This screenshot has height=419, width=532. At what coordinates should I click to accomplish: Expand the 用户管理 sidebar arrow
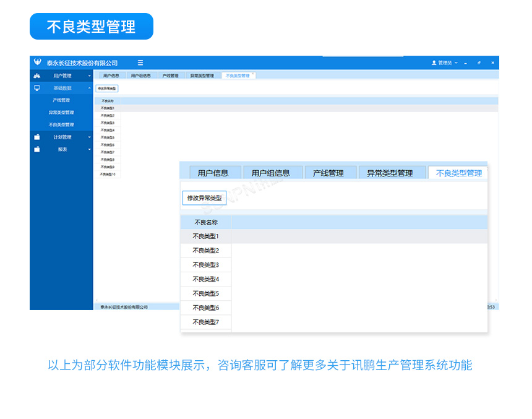point(89,76)
